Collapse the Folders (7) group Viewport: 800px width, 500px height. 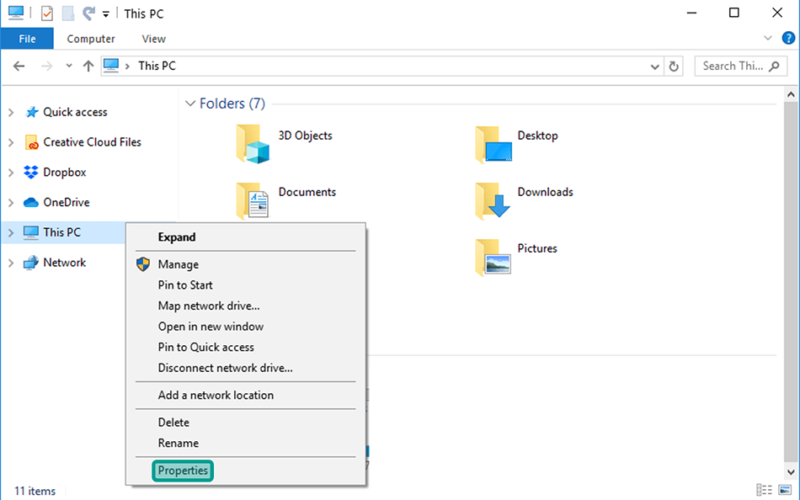tap(190, 104)
